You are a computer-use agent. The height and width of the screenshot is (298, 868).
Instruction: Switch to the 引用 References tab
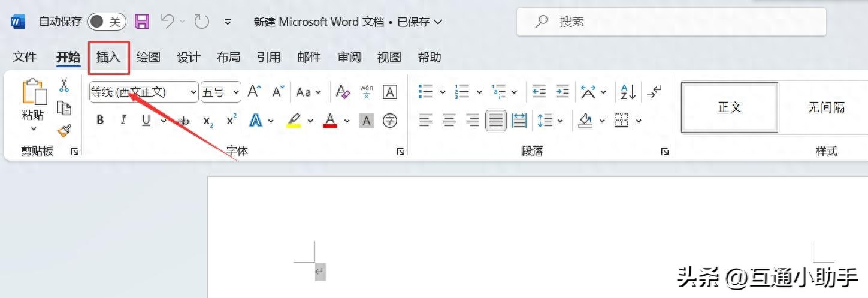269,57
